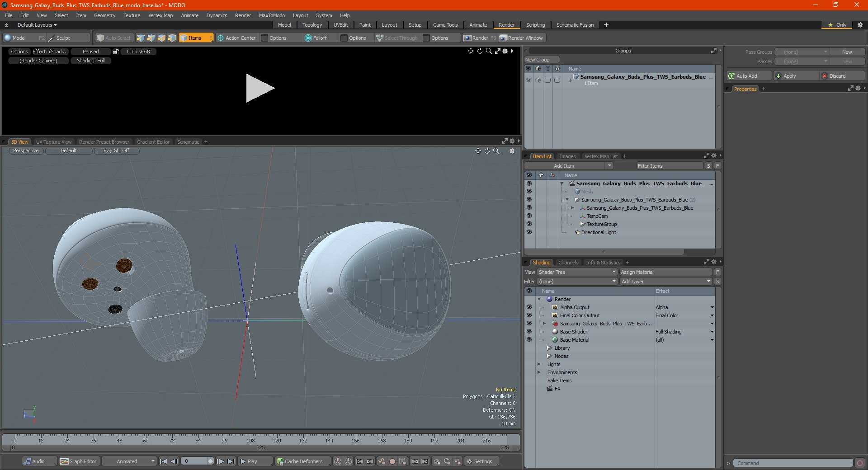Switch to the Channels tab
The image size is (868, 470).
tap(568, 263)
